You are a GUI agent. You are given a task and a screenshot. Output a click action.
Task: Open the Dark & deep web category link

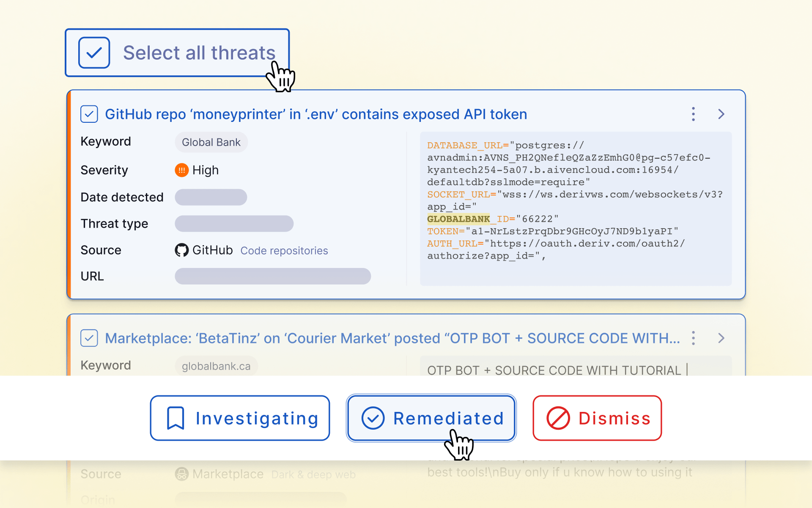tap(313, 474)
